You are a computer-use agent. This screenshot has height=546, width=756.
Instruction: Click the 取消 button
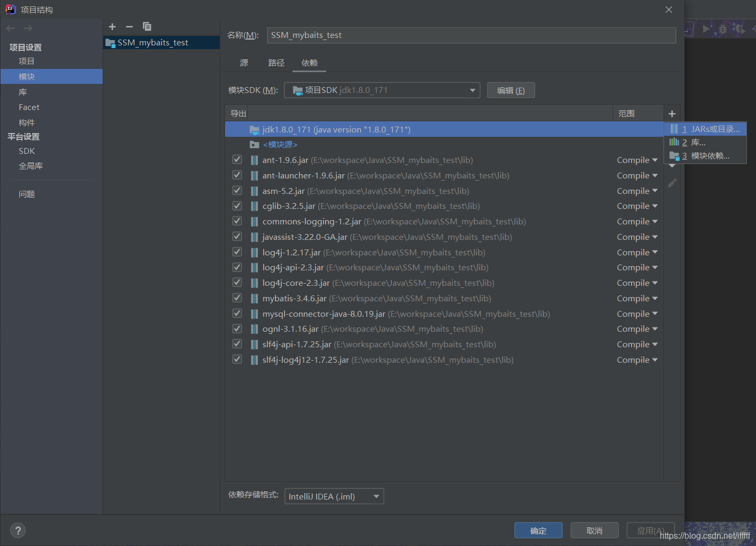pyautogui.click(x=595, y=531)
